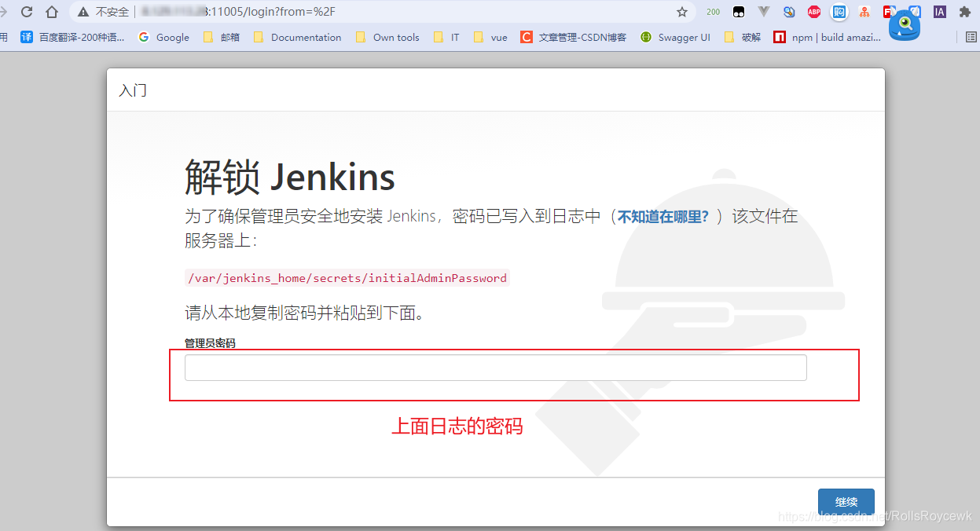Click the 请从本地复制密码并粘贴到下面 instruction text
This screenshot has width=980, height=531.
[x=305, y=314]
